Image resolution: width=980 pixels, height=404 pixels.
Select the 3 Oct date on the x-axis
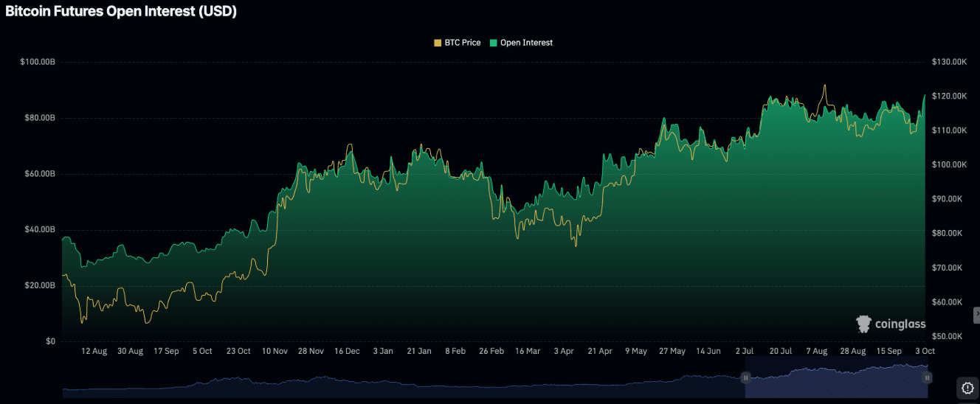point(923,352)
